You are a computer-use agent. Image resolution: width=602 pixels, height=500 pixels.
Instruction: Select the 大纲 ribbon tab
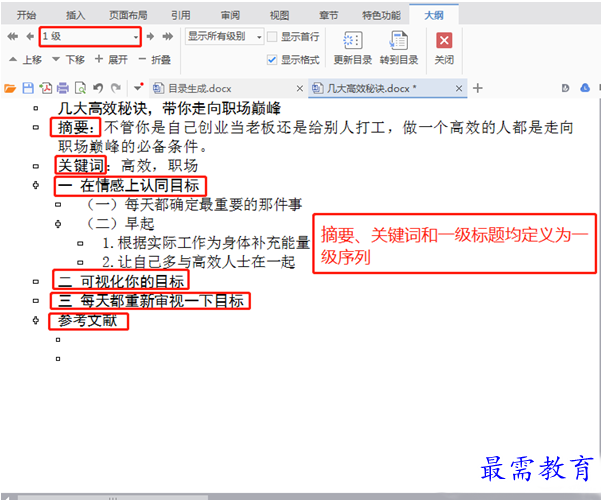point(434,15)
